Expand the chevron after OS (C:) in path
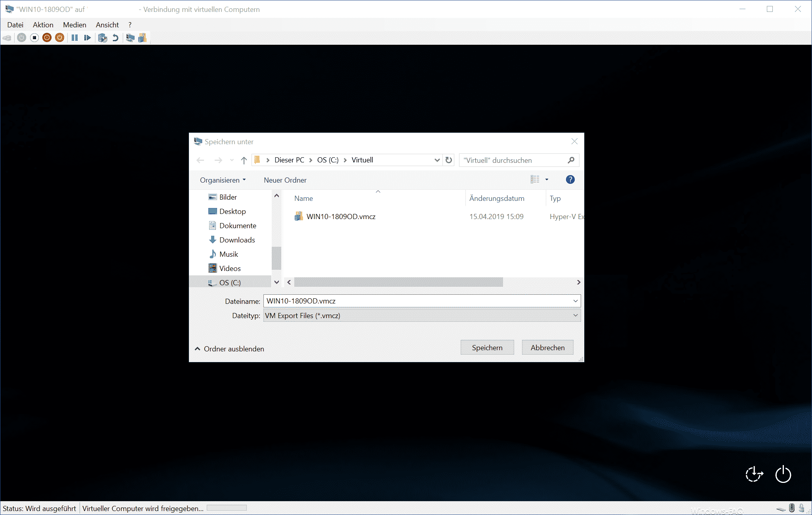812x515 pixels. tap(345, 160)
